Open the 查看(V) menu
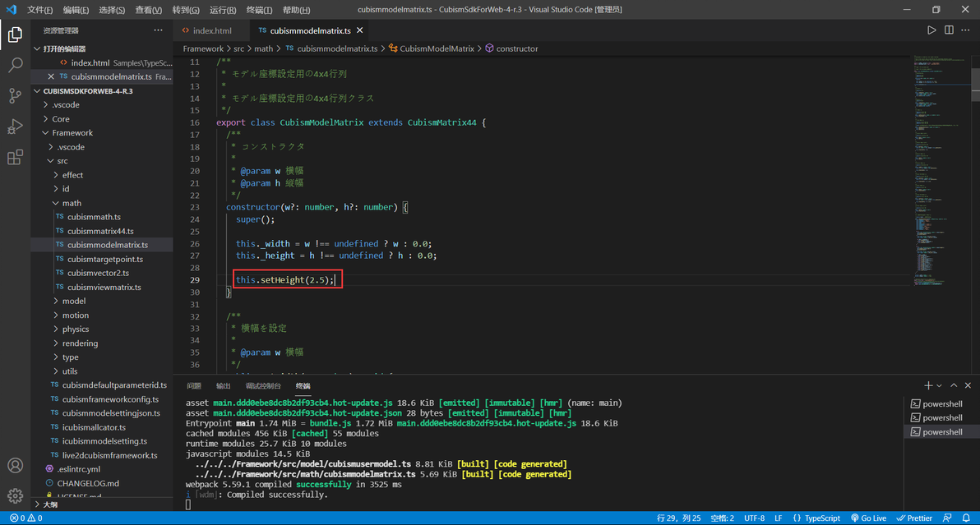 (x=149, y=10)
